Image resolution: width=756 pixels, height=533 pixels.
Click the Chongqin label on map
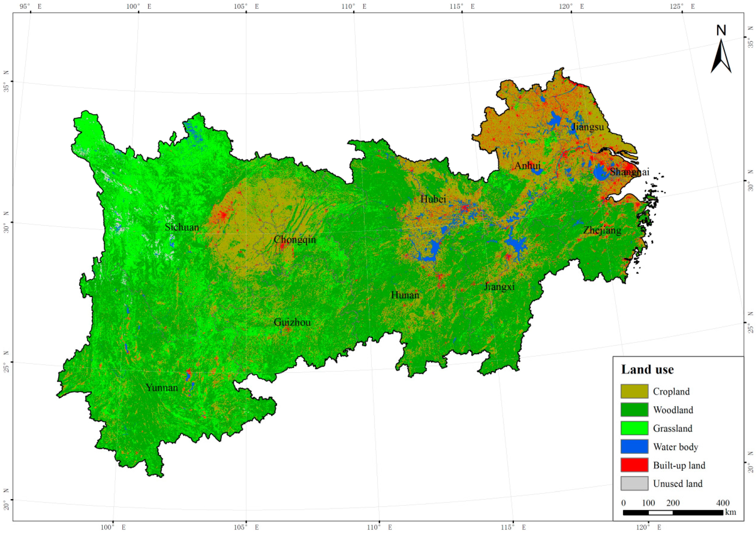point(295,240)
